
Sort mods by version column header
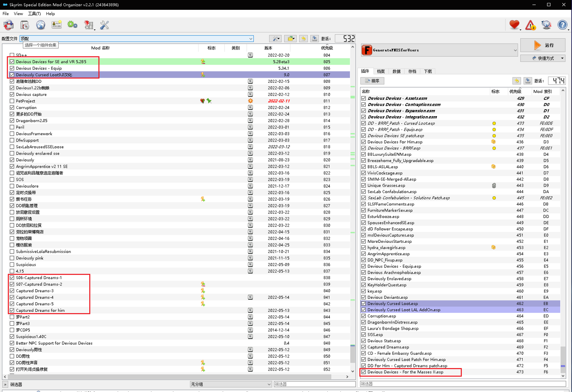268,48
